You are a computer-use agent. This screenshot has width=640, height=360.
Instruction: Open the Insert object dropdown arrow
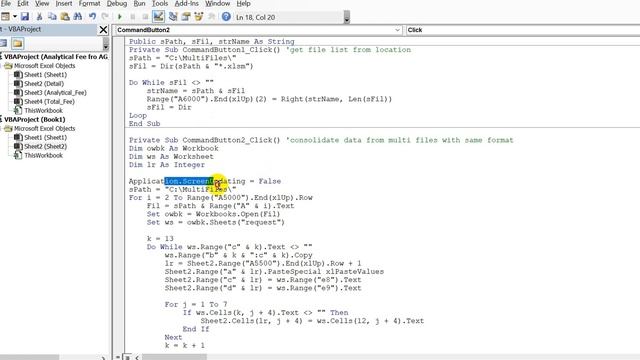(x=15, y=17)
